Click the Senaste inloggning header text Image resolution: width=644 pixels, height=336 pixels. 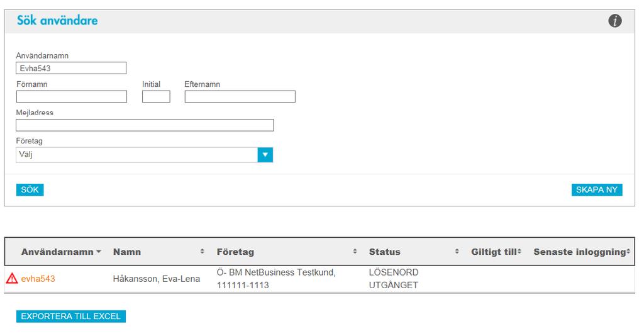point(579,252)
